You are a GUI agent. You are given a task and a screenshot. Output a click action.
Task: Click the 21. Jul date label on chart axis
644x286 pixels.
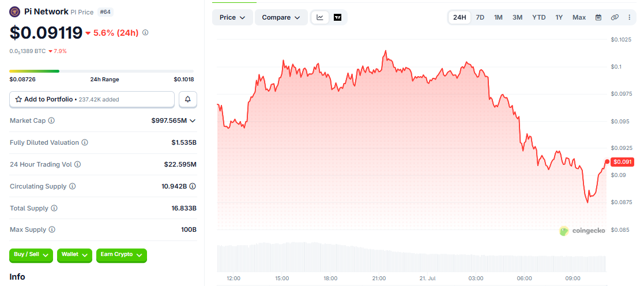point(428,278)
